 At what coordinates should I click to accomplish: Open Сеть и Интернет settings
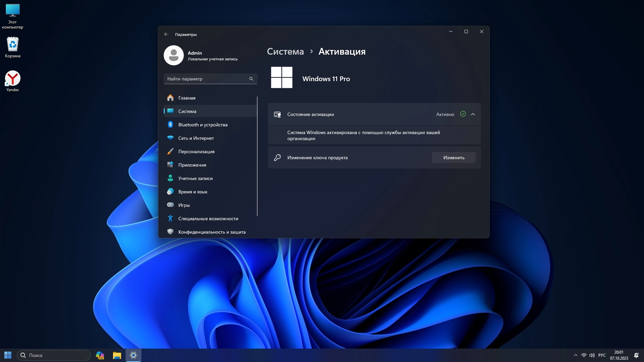pyautogui.click(x=196, y=138)
